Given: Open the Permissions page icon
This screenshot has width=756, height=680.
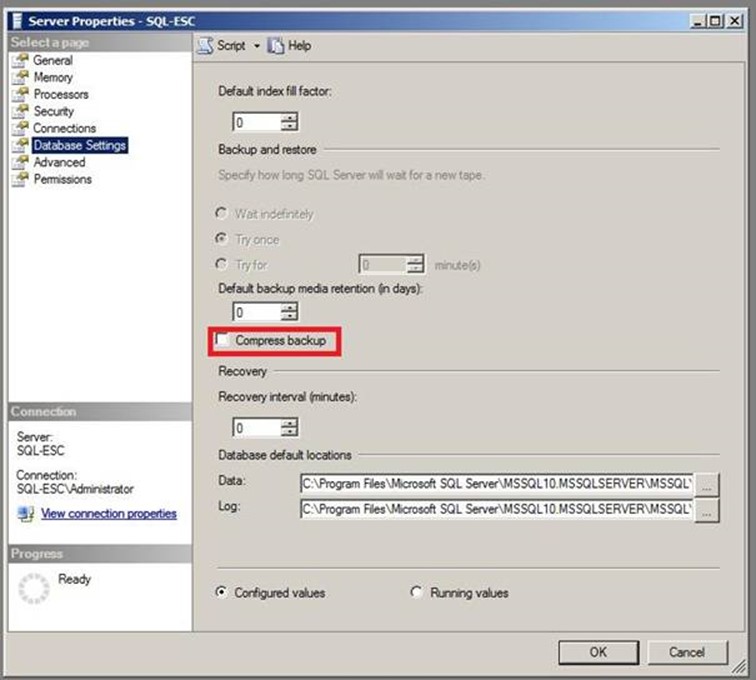Looking at the screenshot, I should pyautogui.click(x=19, y=180).
